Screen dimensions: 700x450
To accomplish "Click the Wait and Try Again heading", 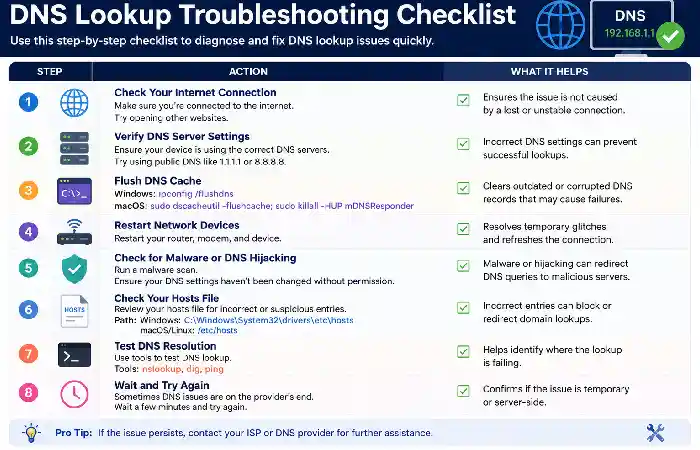I will [x=162, y=385].
